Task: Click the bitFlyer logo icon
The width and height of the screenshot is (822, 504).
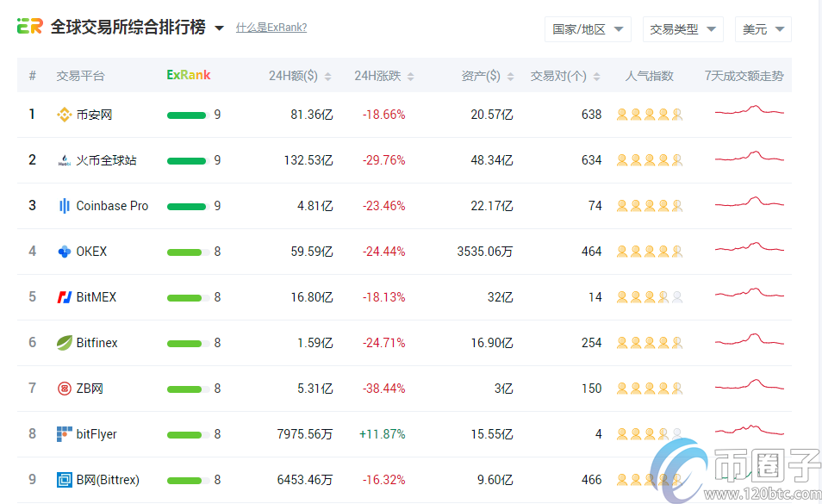Action: (64, 434)
